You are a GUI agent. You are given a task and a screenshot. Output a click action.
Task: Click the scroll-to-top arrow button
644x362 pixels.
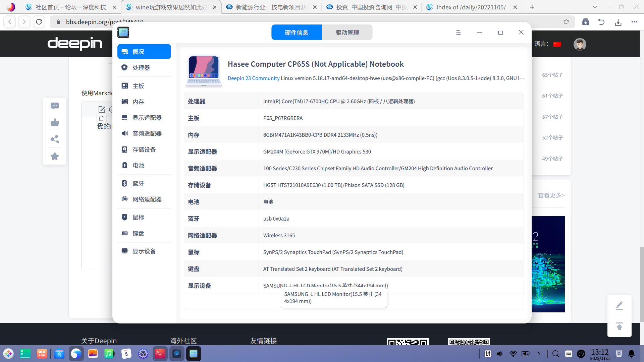(619, 326)
